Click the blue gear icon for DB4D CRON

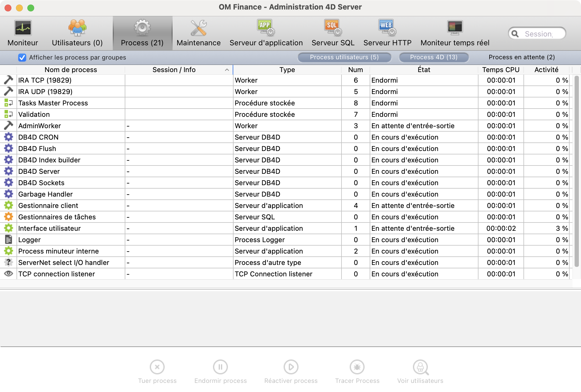(x=9, y=137)
